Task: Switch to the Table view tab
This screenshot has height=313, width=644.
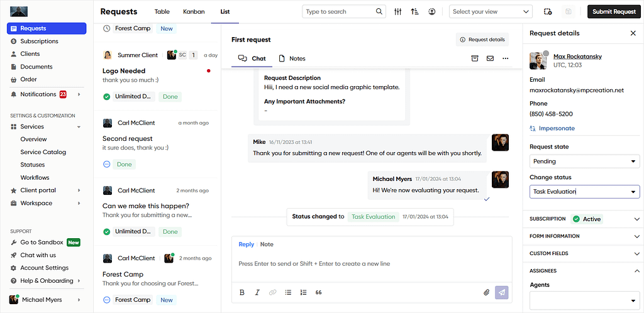Action: point(162,12)
